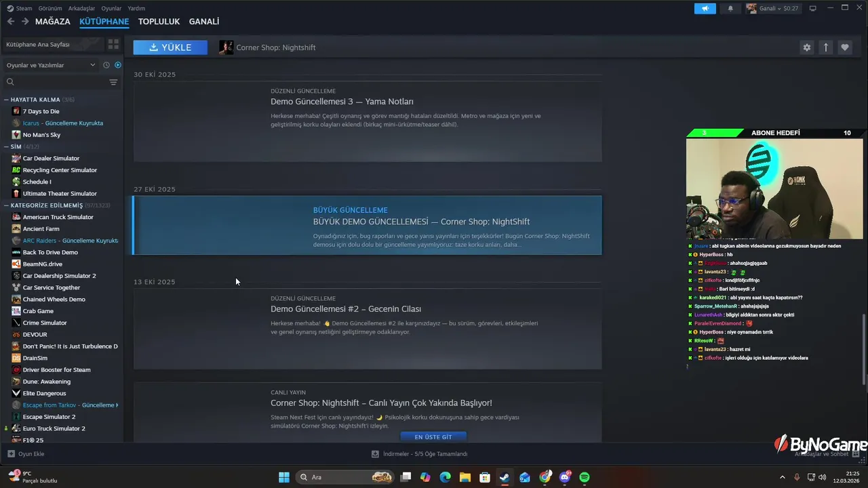Open File Explorer from the taskbar
Screen dimensions: 868x488
tap(465, 477)
